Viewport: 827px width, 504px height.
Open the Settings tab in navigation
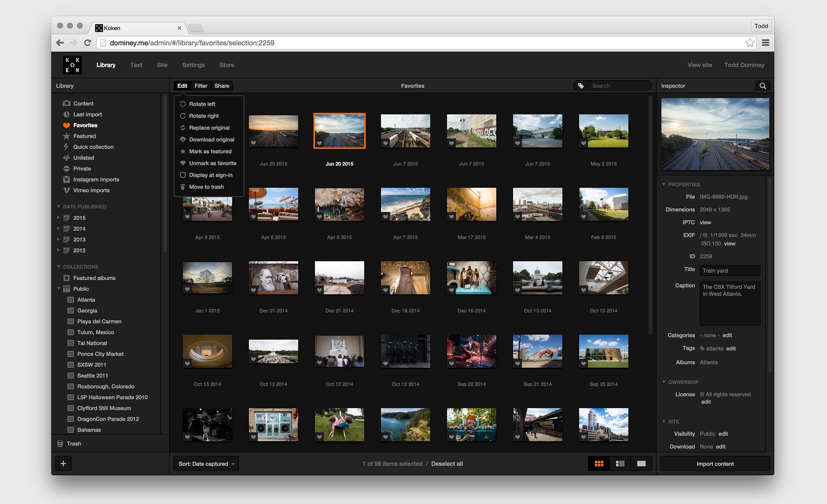point(193,65)
